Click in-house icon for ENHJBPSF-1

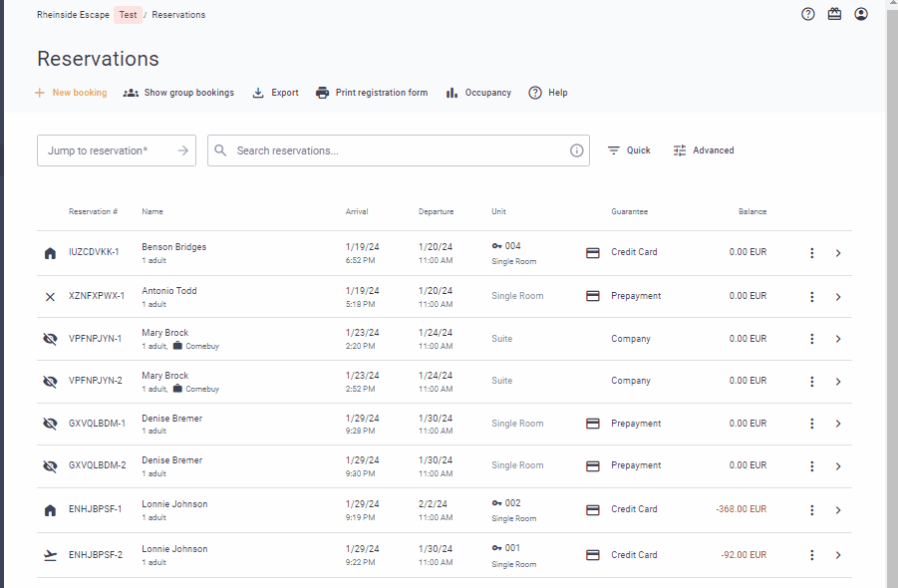[x=50, y=510]
